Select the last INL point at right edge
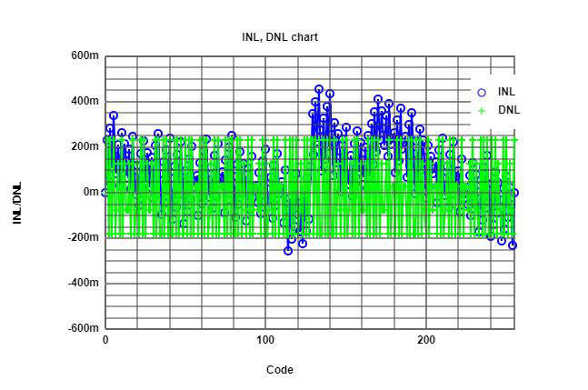 tap(514, 193)
